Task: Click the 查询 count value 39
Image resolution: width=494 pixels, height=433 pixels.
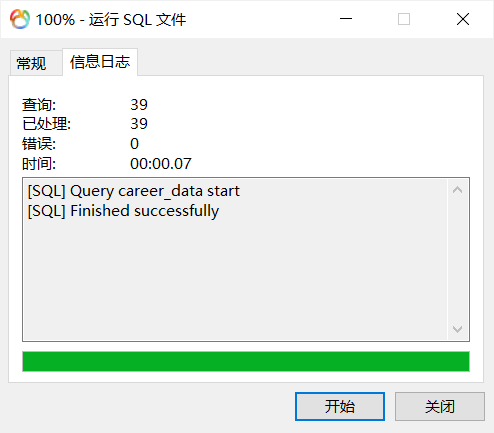Action: point(139,105)
